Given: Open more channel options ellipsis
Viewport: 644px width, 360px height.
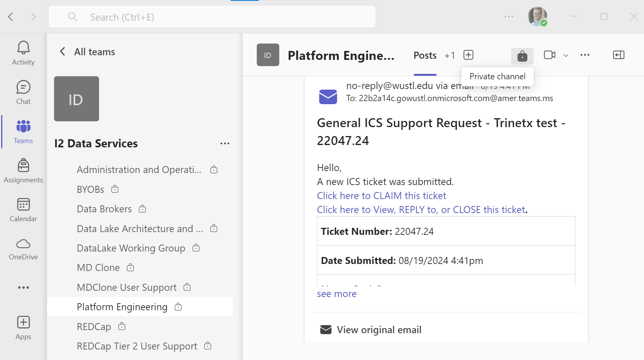Looking at the screenshot, I should point(585,55).
